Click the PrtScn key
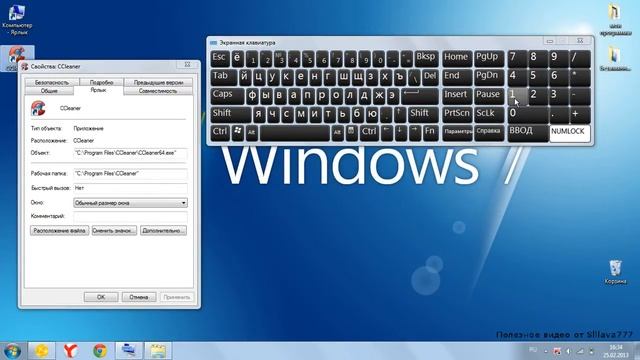 point(457,115)
